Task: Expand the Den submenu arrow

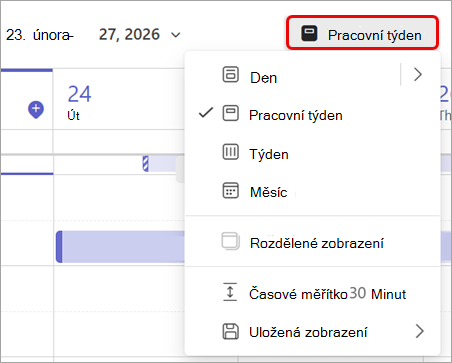Action: pyautogui.click(x=418, y=74)
